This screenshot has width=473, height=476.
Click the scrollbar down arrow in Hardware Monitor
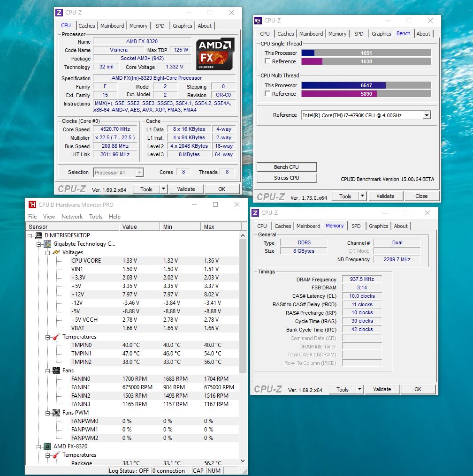pyautogui.click(x=243, y=461)
